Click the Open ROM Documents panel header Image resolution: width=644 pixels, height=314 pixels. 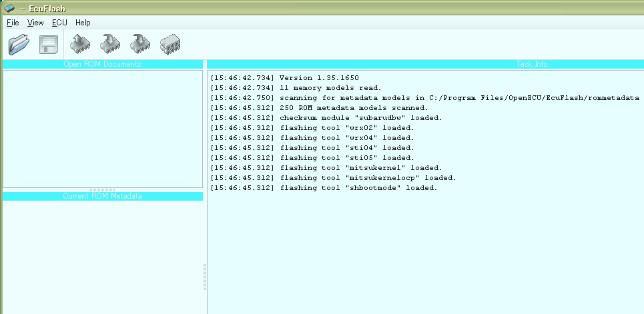[x=102, y=64]
